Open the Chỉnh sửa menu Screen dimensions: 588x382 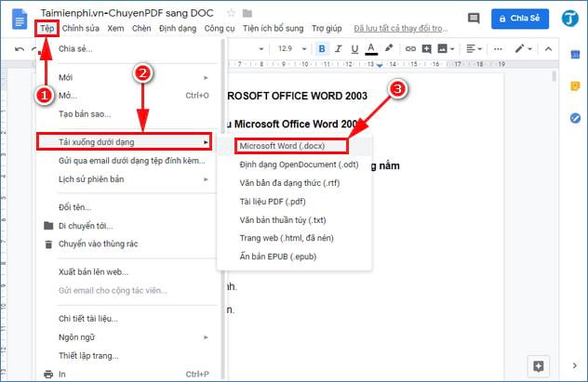click(x=81, y=29)
